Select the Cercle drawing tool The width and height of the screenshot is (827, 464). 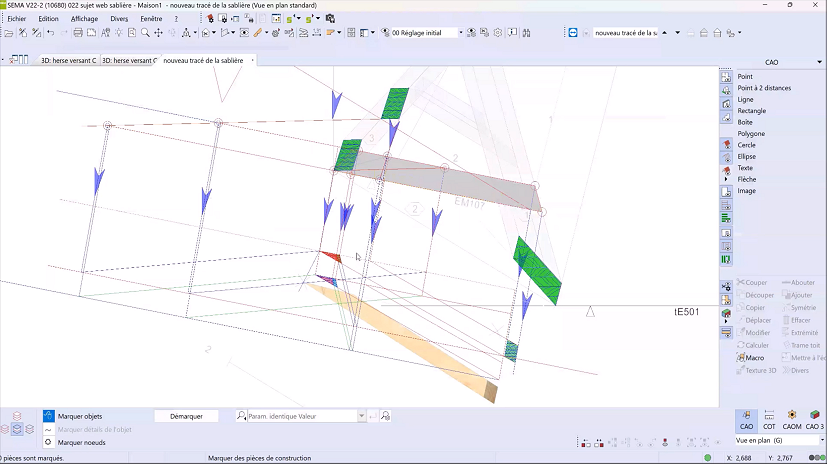click(746, 145)
